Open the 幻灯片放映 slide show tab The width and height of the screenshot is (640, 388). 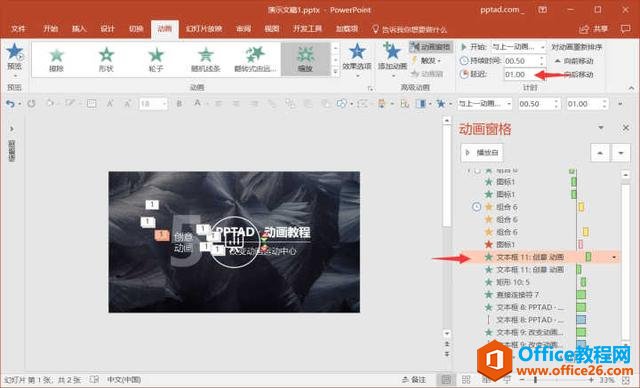tap(204, 29)
